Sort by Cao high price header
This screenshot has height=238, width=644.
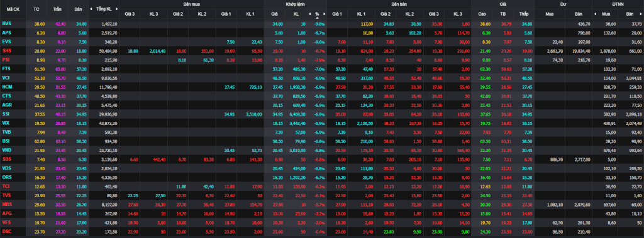482,14
